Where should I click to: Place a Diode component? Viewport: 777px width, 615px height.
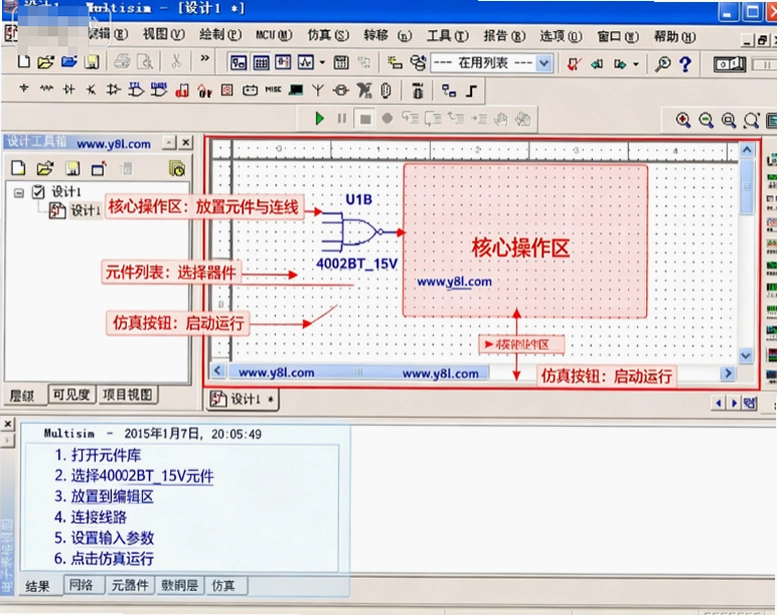pos(69,89)
